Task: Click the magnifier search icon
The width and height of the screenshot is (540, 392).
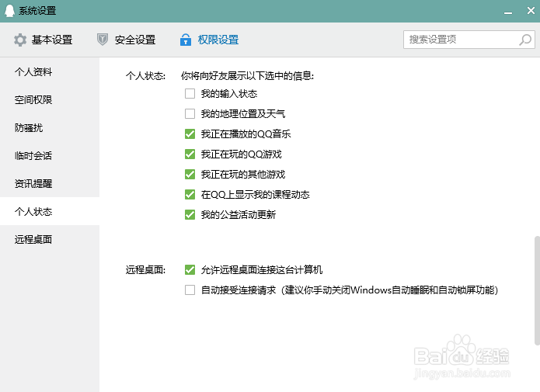Action: point(525,40)
